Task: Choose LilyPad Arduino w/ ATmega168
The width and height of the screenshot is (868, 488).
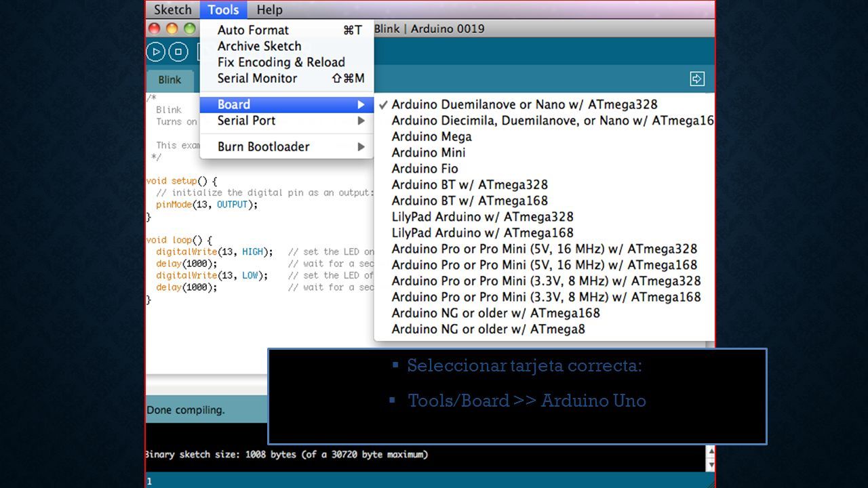Action: pos(545,232)
